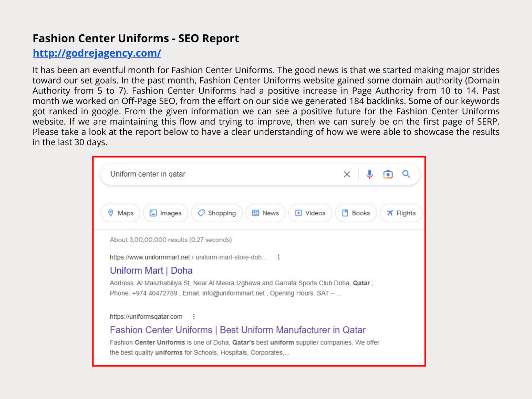Click the SEO report intro paragraph
This screenshot has width=532, height=399.
coord(266,106)
